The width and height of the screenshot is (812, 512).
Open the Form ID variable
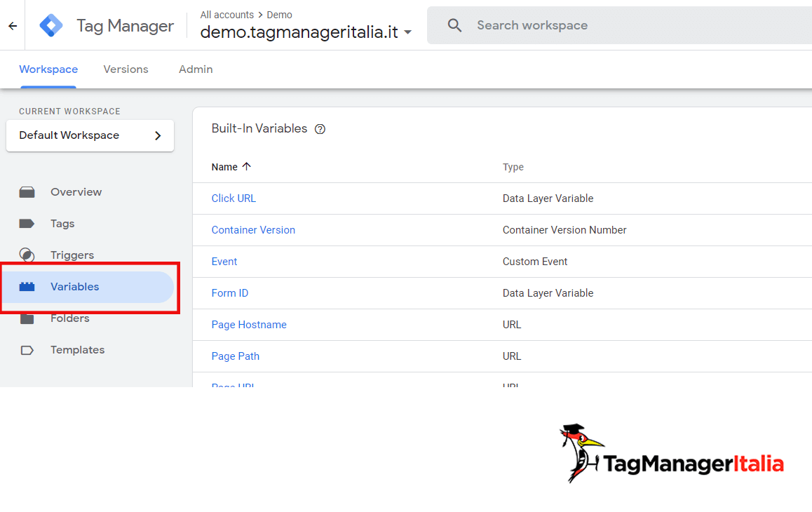coord(230,293)
